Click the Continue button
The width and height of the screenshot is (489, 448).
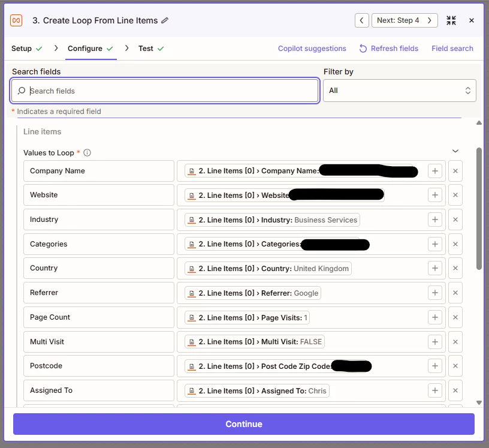tap(244, 424)
